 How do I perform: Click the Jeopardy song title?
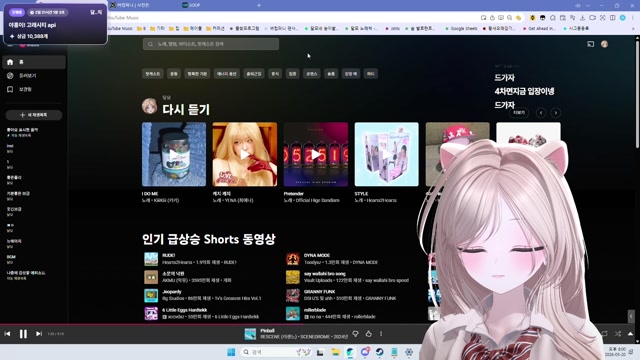point(172,292)
